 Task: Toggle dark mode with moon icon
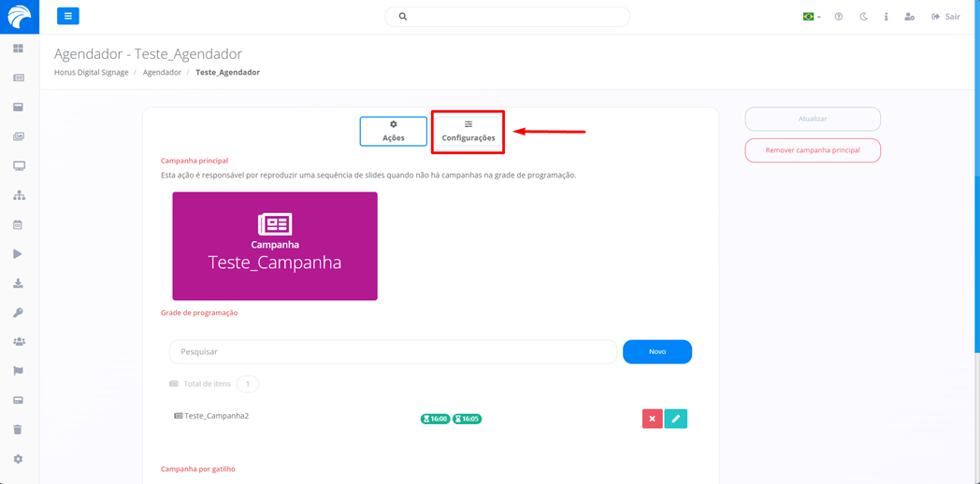863,17
